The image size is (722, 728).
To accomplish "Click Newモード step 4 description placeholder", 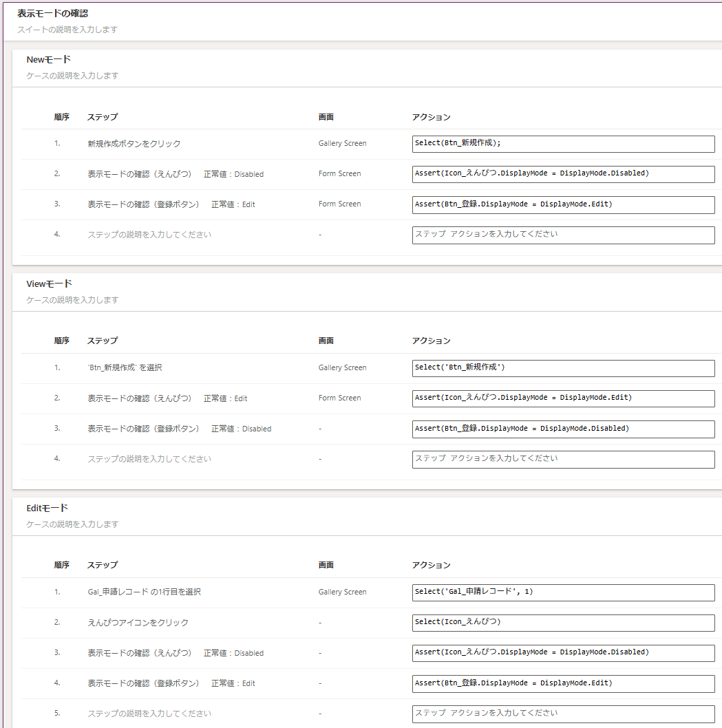I will click(x=149, y=235).
